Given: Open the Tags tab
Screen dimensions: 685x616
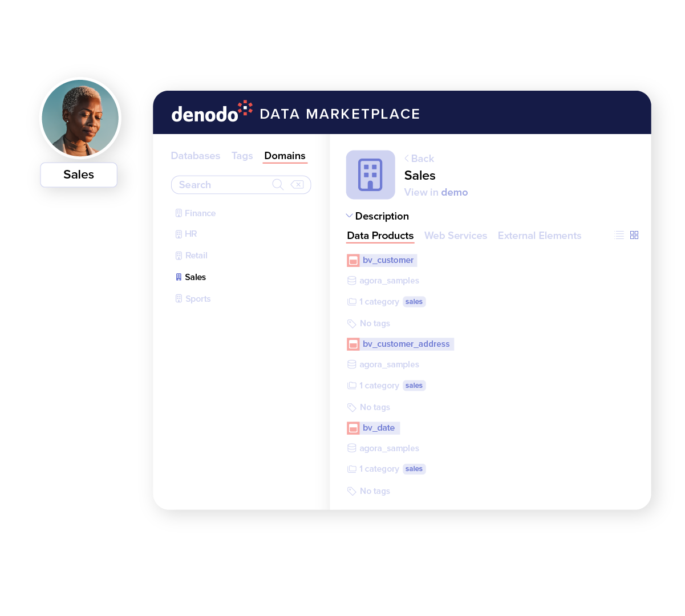Looking at the screenshot, I should 242,156.
